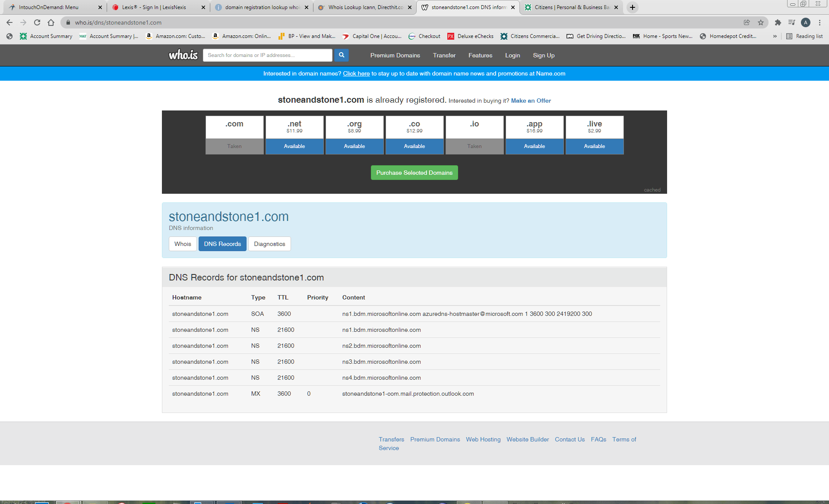This screenshot has height=504, width=829.
Task: Show more bookmarks chevron
Action: click(775, 36)
